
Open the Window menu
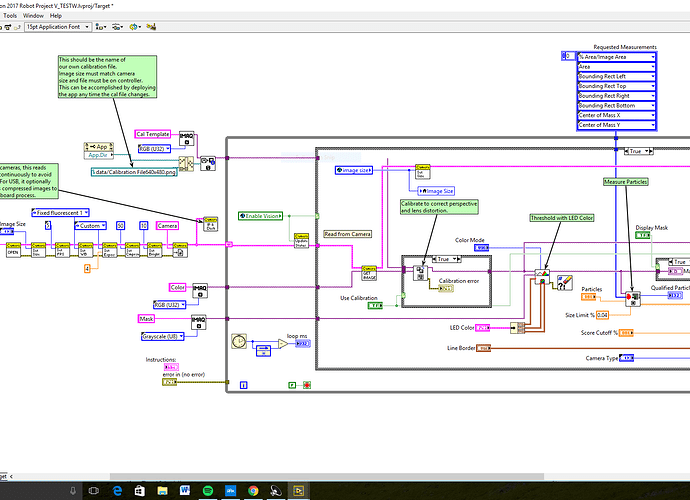pos(33,15)
